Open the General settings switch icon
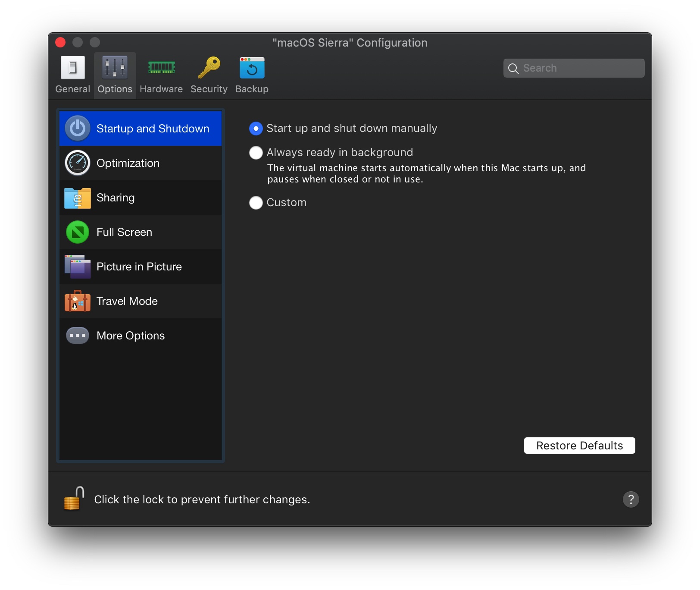Viewport: 700px width, 590px height. [x=73, y=68]
